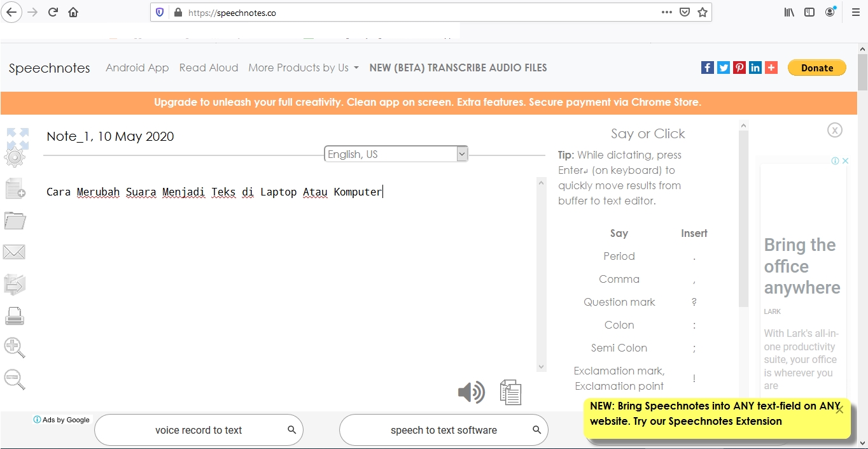Open the Firefox hamburger menu
The height and width of the screenshot is (449, 868).
point(856,12)
